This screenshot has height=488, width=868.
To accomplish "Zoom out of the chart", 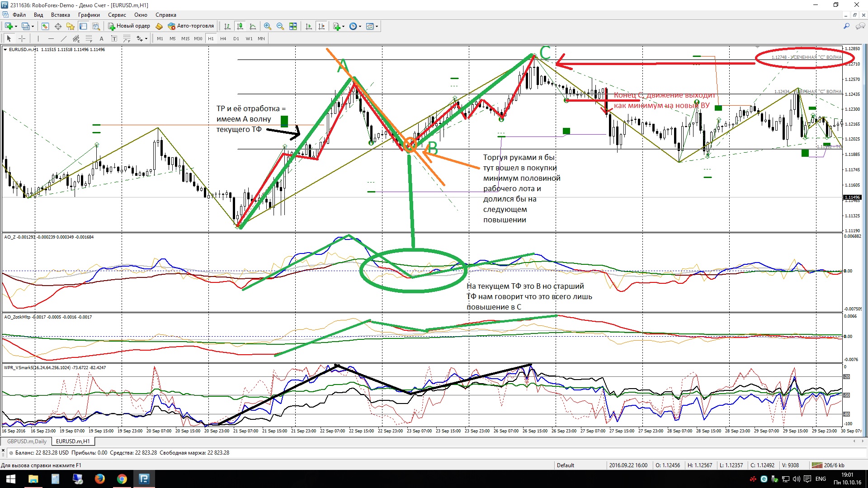I will [x=280, y=26].
